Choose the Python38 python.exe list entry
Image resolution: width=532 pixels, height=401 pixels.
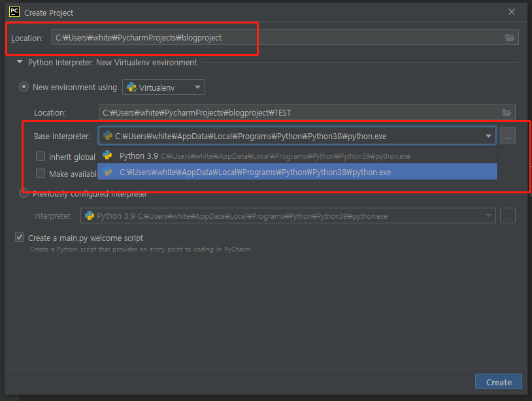click(x=297, y=172)
